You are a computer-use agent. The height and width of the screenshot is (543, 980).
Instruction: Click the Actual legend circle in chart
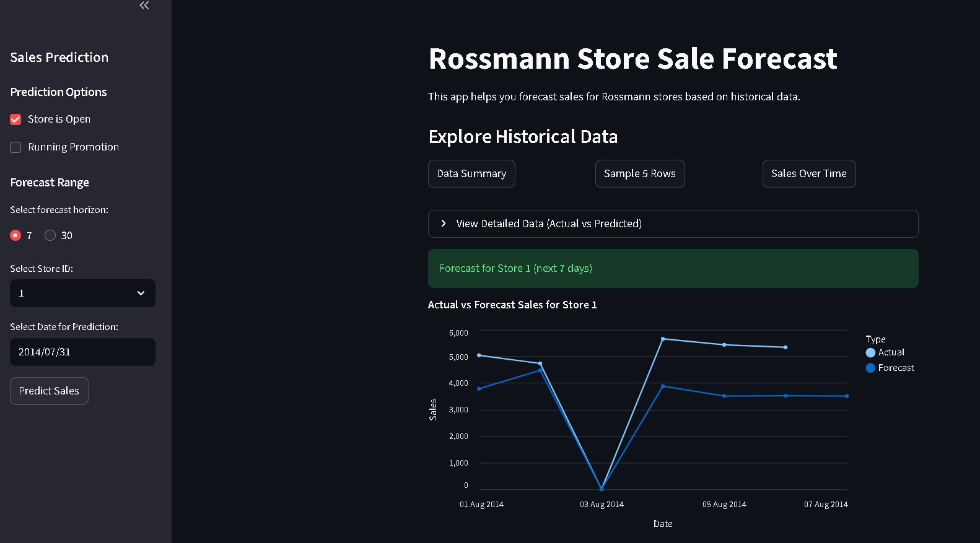pyautogui.click(x=870, y=352)
